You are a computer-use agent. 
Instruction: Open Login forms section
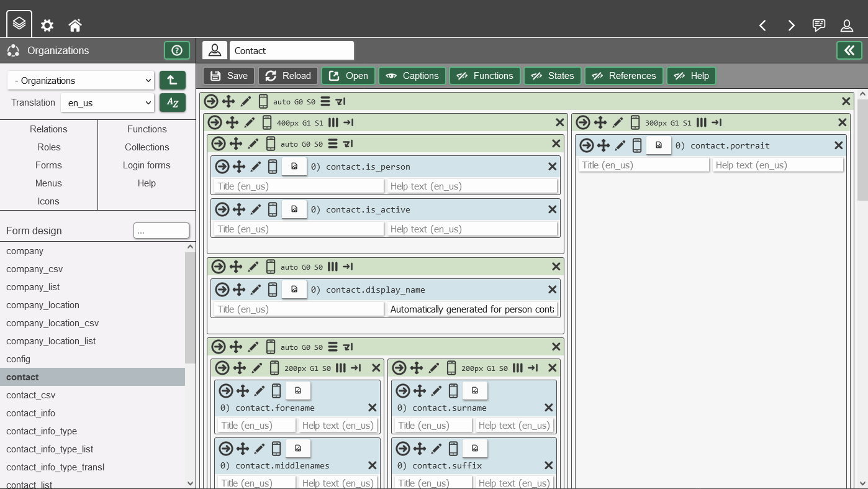point(147,165)
